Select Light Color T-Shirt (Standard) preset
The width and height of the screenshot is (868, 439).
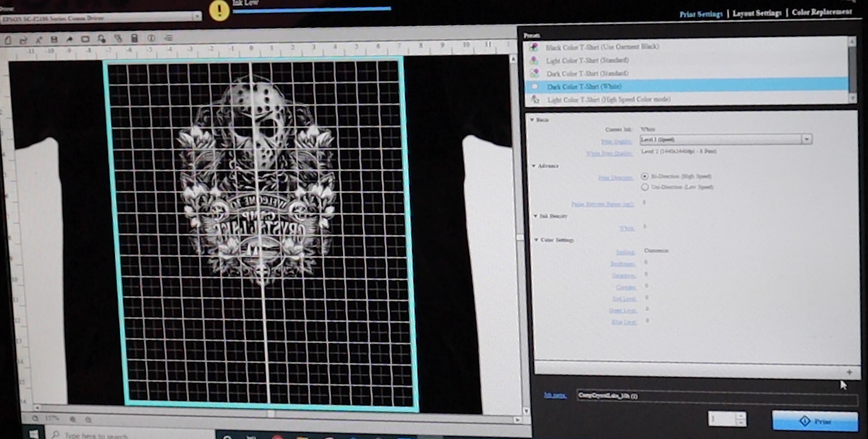587,60
